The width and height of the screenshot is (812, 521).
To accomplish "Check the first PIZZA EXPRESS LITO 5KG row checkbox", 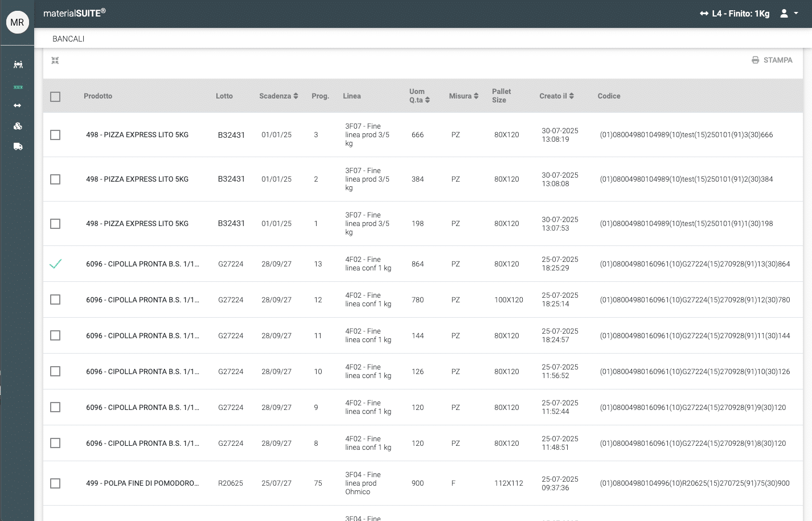I will pos(55,135).
